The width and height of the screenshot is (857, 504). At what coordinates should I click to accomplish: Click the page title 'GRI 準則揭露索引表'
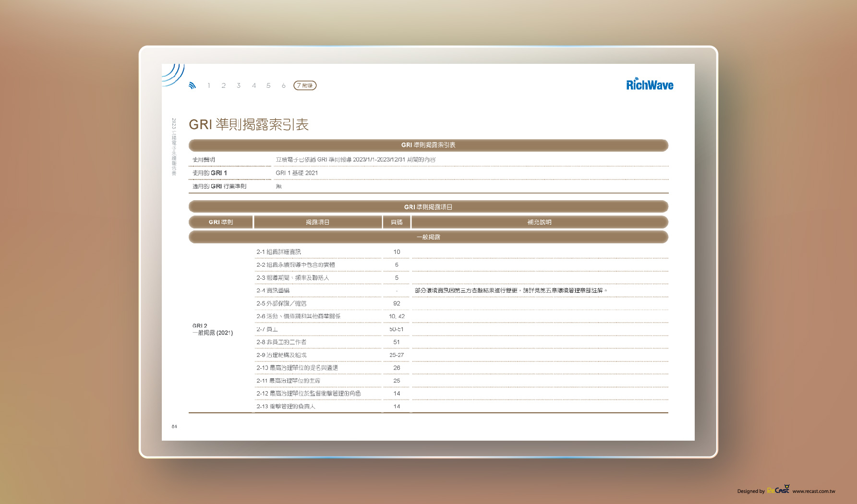(x=249, y=125)
